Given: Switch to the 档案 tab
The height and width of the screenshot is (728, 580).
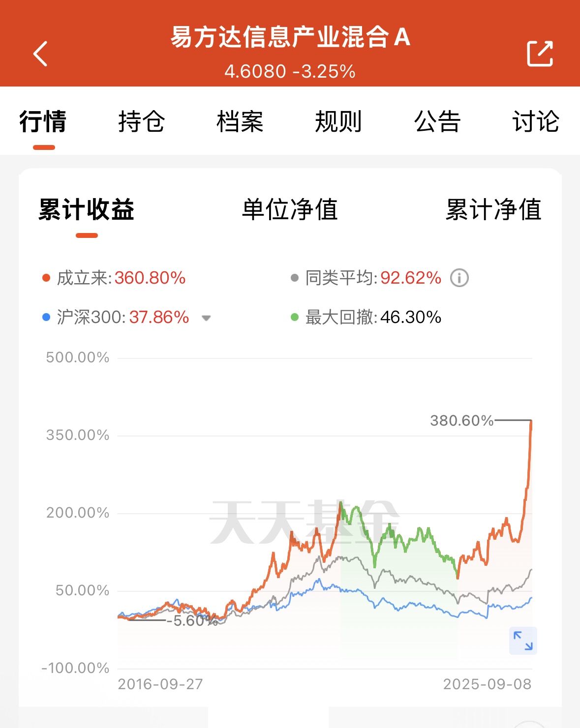Looking at the screenshot, I should pyautogui.click(x=240, y=121).
